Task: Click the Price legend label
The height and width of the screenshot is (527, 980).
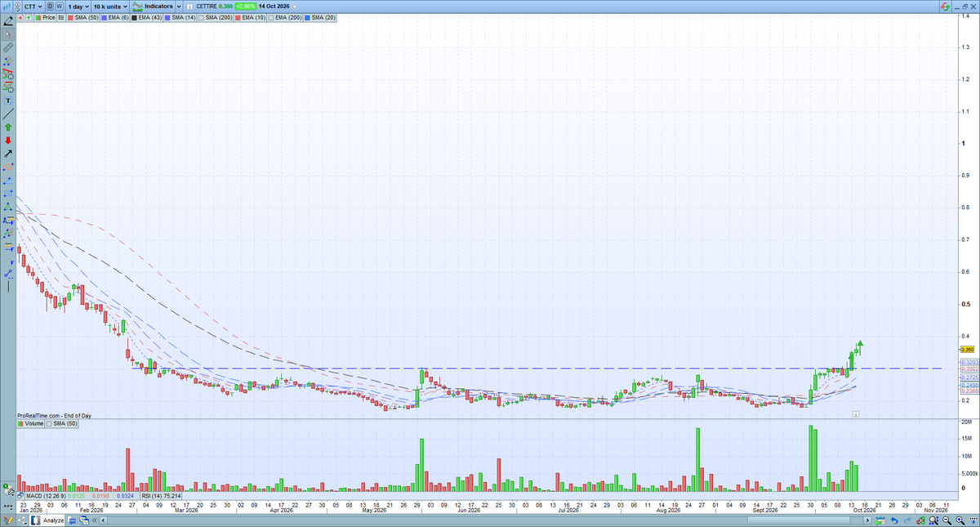Action: click(x=45, y=17)
